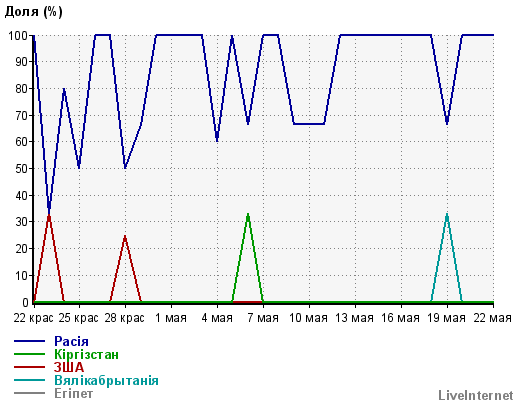Click the 1 мая x-axis date label

171,318
